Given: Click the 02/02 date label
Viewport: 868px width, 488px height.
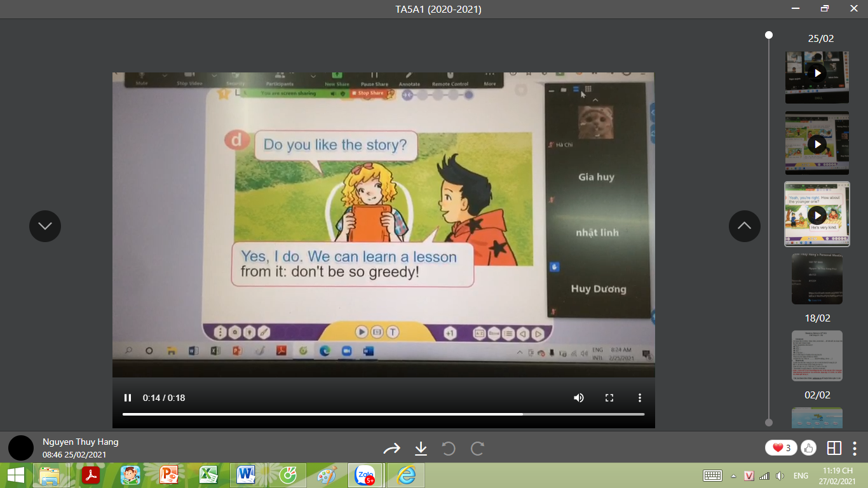Looking at the screenshot, I should tap(817, 395).
